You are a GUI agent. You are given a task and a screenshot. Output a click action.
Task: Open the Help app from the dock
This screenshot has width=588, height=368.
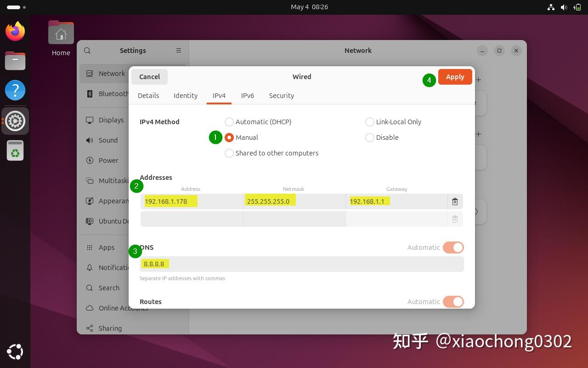[x=15, y=90]
